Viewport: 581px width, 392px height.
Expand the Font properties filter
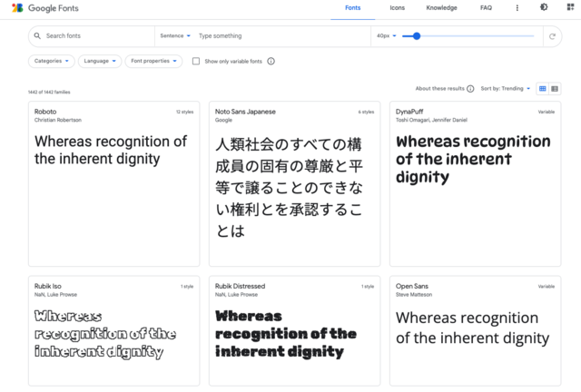(153, 61)
